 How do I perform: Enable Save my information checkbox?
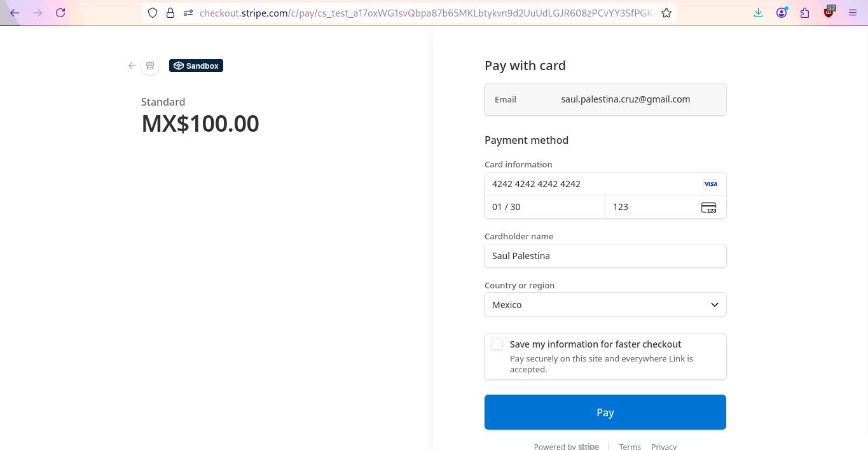pyautogui.click(x=497, y=344)
